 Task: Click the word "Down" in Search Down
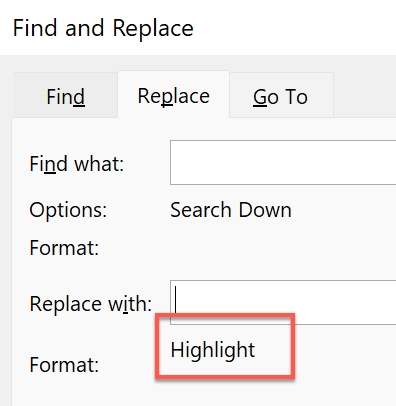click(x=265, y=210)
